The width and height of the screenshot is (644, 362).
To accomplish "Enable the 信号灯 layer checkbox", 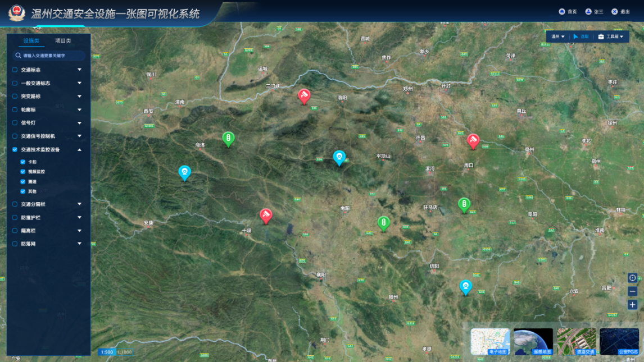I will coord(15,123).
